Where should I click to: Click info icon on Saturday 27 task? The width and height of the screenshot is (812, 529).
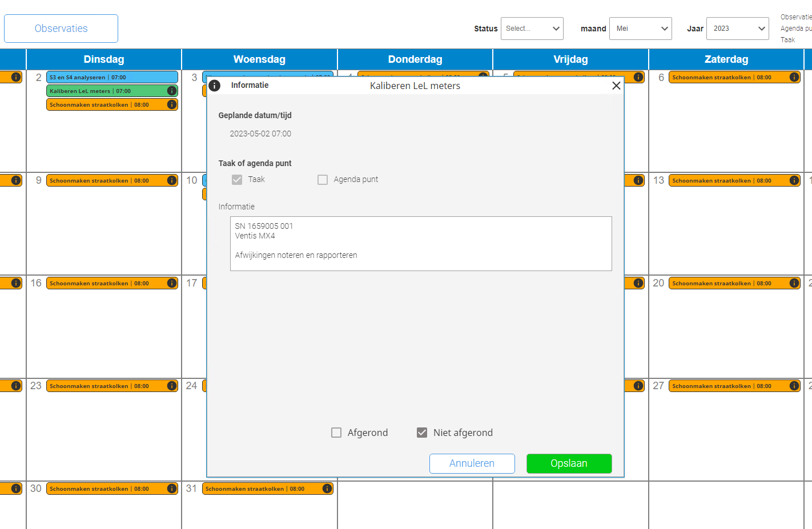point(794,386)
